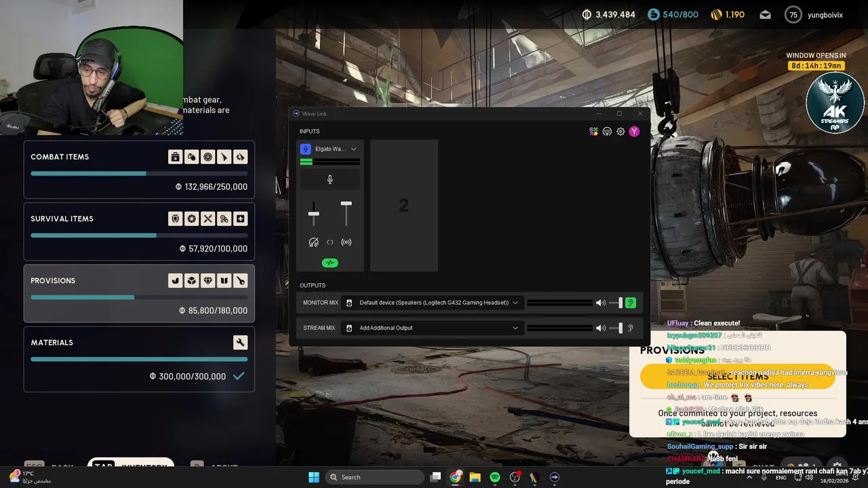Click the first icon in the Combat Items row

pyautogui.click(x=175, y=157)
